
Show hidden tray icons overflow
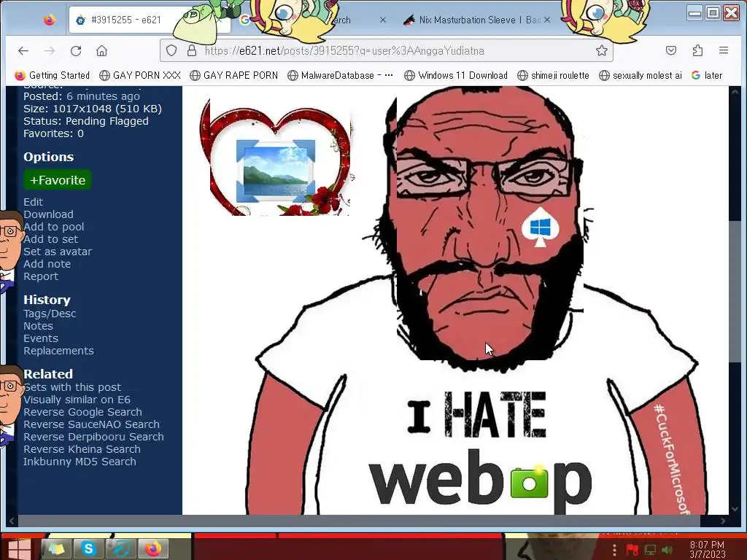click(614, 550)
